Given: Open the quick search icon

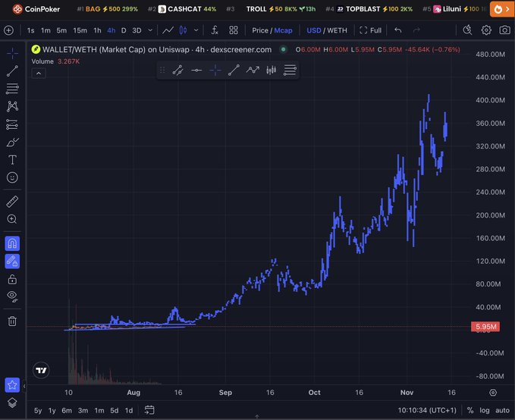Looking at the screenshot, I should (467, 30).
